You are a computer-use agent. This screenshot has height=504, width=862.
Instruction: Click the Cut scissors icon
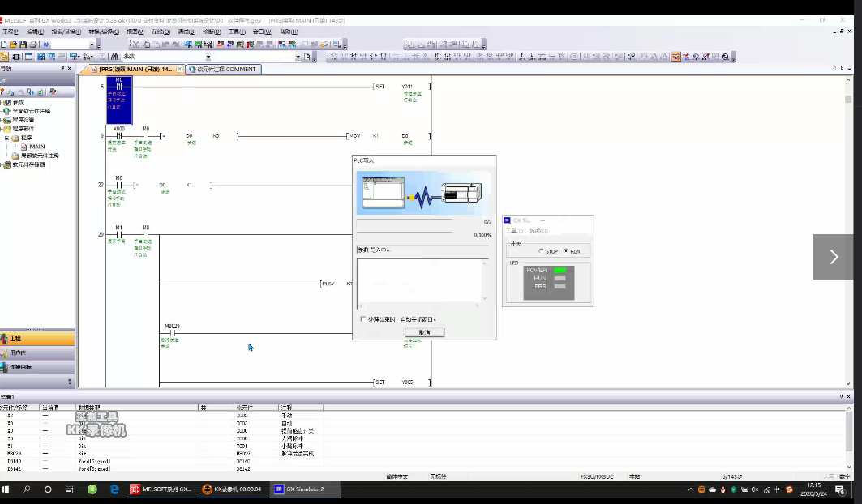click(x=135, y=44)
